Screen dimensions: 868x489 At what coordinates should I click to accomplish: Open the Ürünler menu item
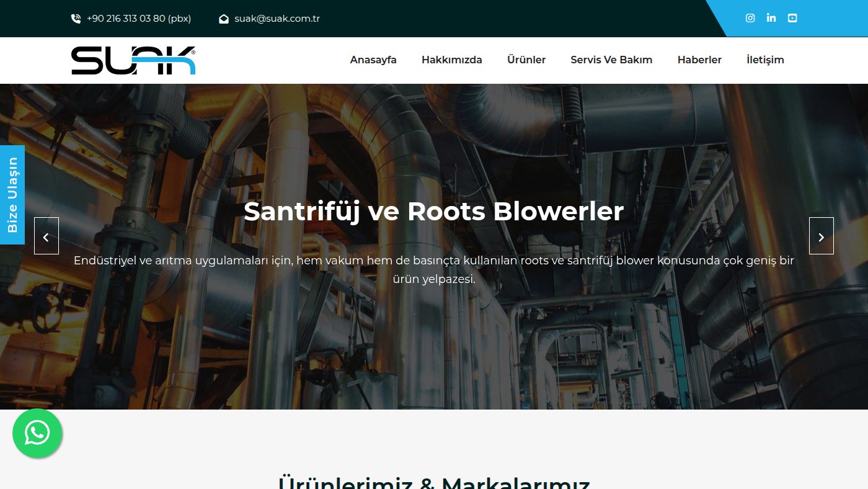(x=526, y=60)
